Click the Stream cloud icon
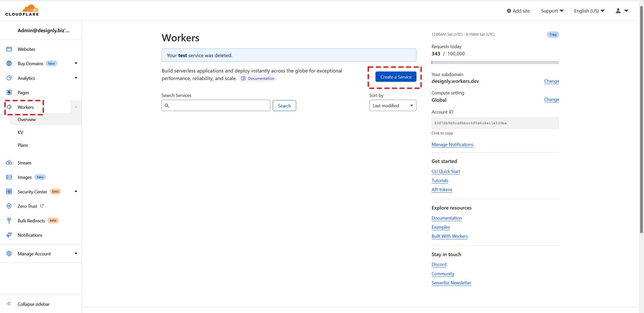This screenshot has height=313, width=644. (x=9, y=163)
